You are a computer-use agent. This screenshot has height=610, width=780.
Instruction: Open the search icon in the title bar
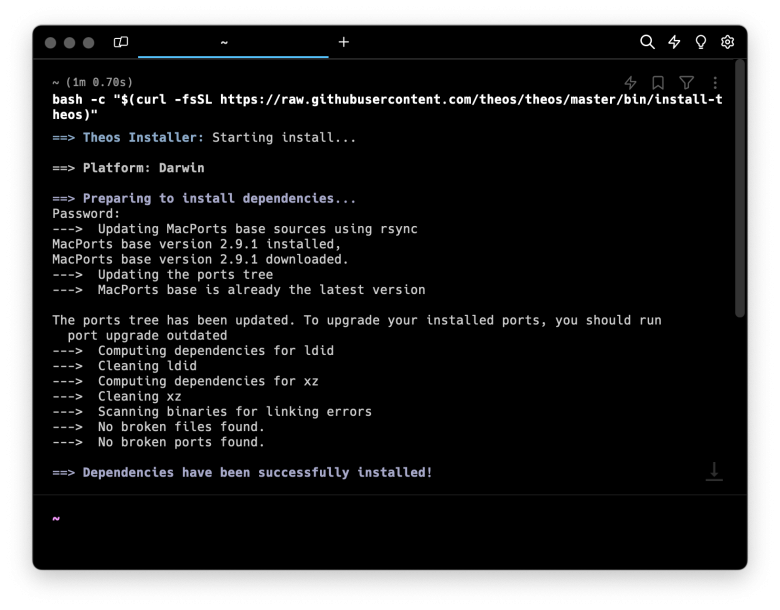coord(647,42)
